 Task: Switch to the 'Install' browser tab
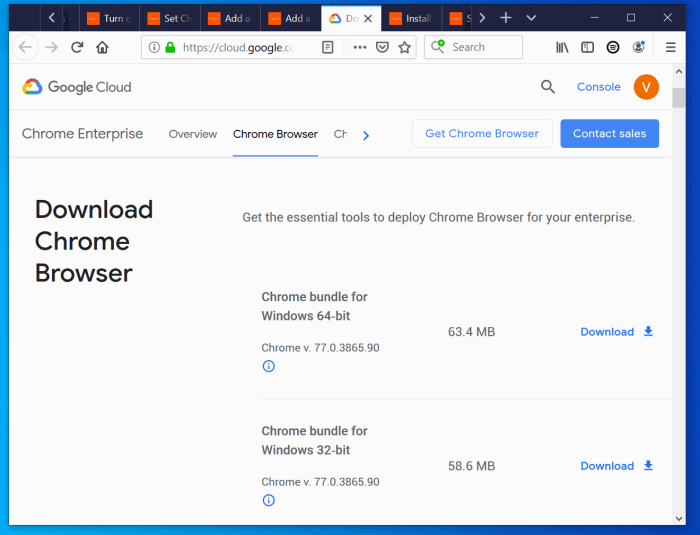coord(411,18)
